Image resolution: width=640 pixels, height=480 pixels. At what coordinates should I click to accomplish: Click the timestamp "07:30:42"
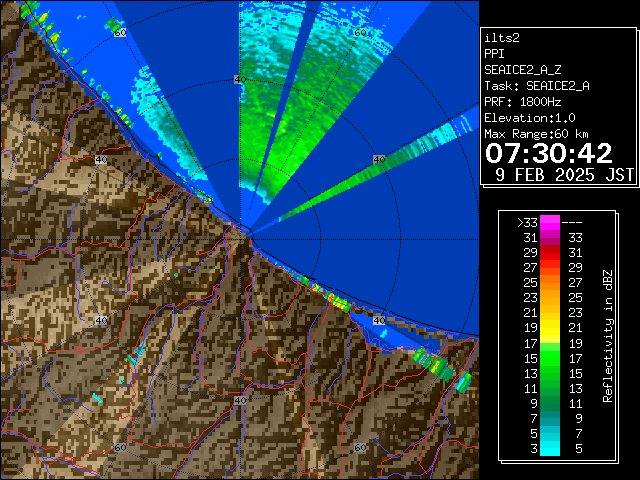(549, 153)
